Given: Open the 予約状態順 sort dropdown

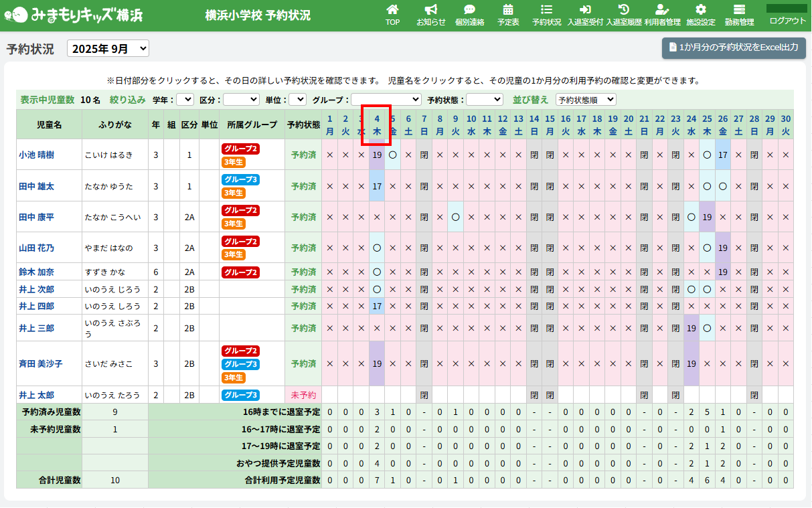Looking at the screenshot, I should point(586,100).
